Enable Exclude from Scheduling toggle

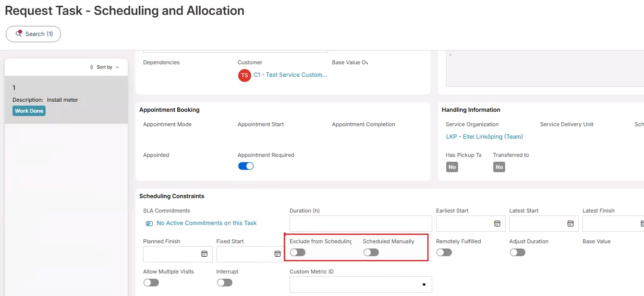point(298,252)
